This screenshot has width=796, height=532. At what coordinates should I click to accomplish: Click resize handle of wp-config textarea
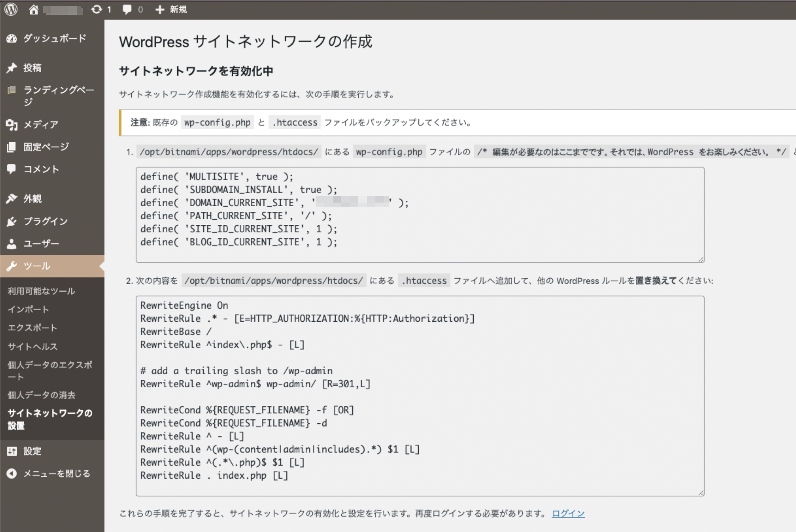coord(701,259)
